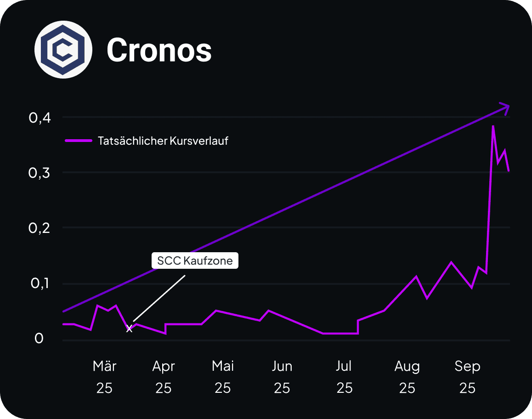Select the Jul 25 axis label
This screenshot has height=419, width=532.
coord(345,377)
